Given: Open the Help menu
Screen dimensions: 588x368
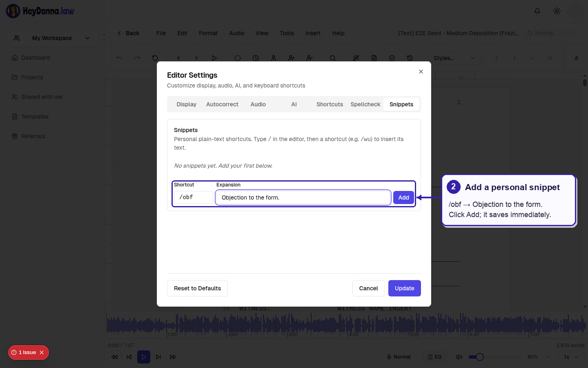Looking at the screenshot, I should click(x=338, y=33).
